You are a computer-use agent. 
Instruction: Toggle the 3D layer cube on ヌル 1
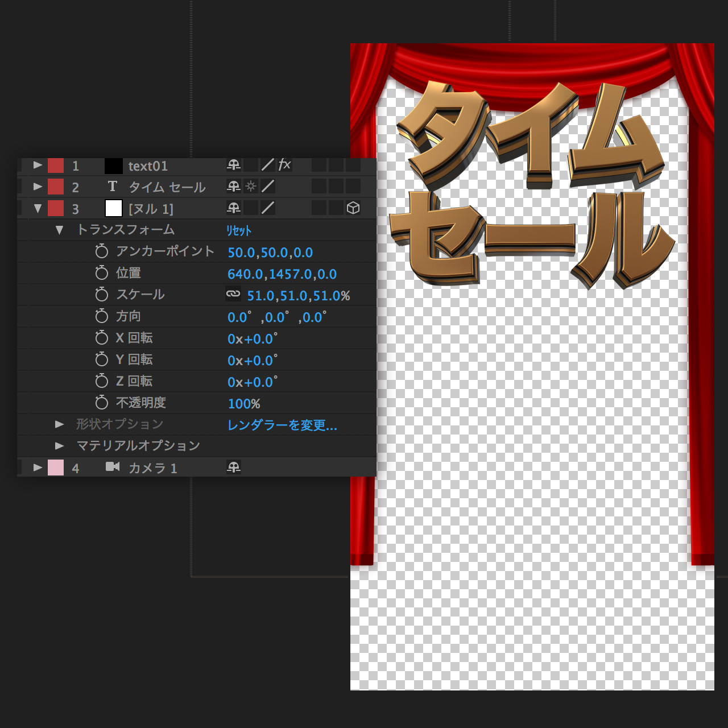tap(353, 208)
